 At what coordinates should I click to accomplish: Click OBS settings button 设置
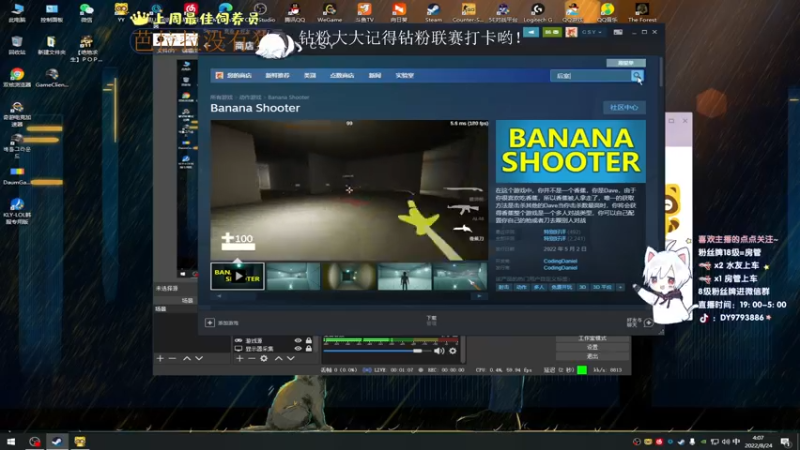click(x=592, y=347)
